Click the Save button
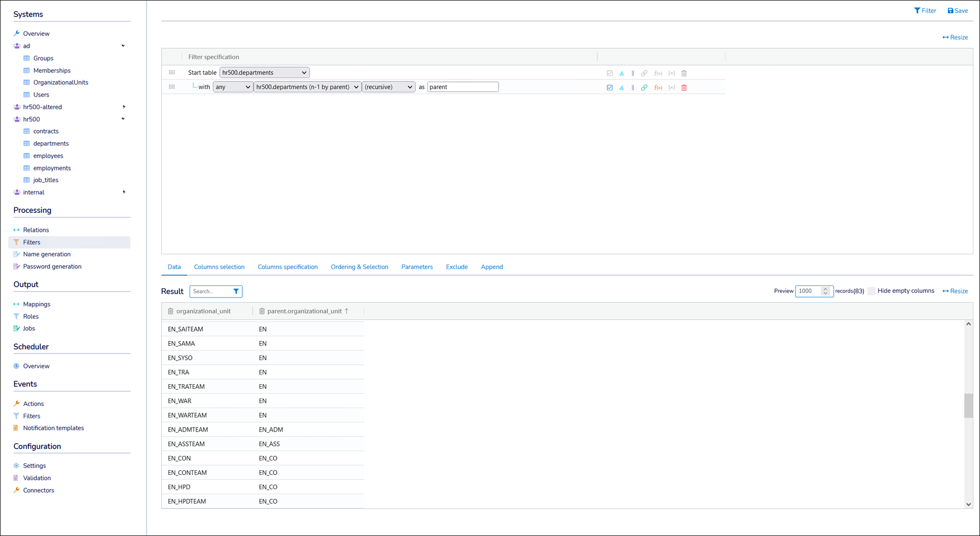 click(x=958, y=11)
